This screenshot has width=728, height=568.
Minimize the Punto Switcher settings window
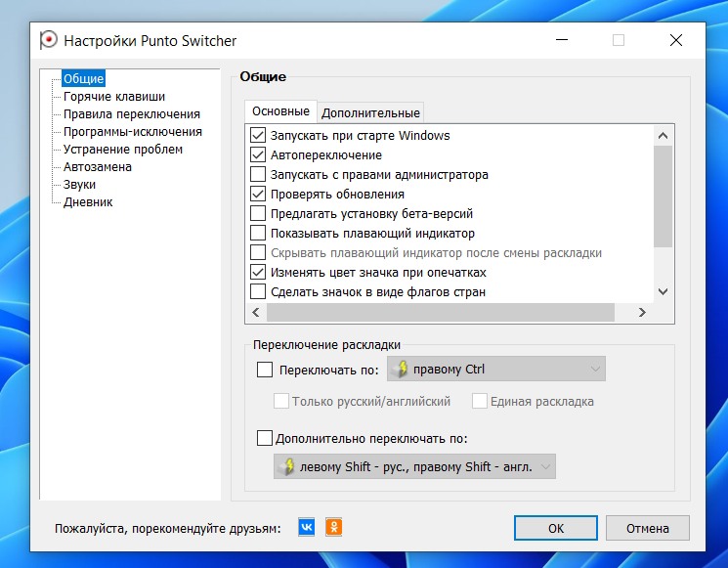point(562,40)
